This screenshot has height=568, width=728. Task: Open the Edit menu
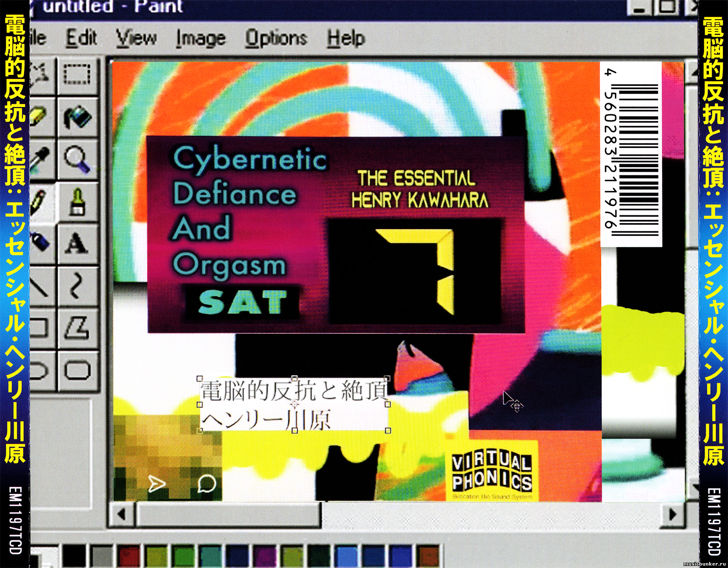82,38
